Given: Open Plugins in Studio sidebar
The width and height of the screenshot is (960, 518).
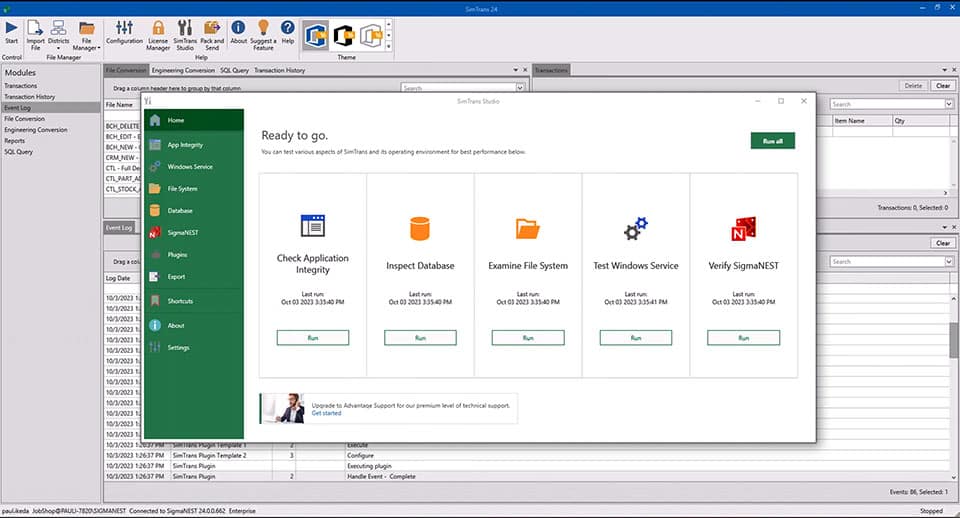Looking at the screenshot, I should click(194, 255).
